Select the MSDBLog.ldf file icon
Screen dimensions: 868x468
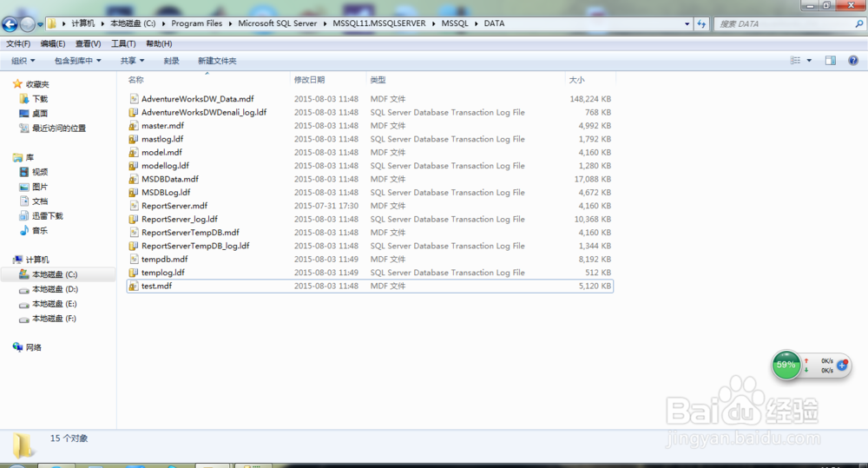[x=134, y=192]
